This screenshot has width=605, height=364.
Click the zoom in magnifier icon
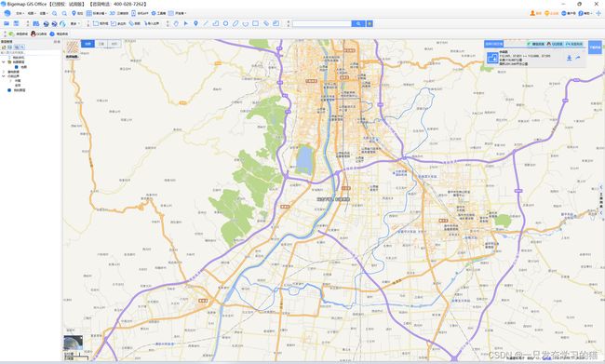(x=54, y=13)
